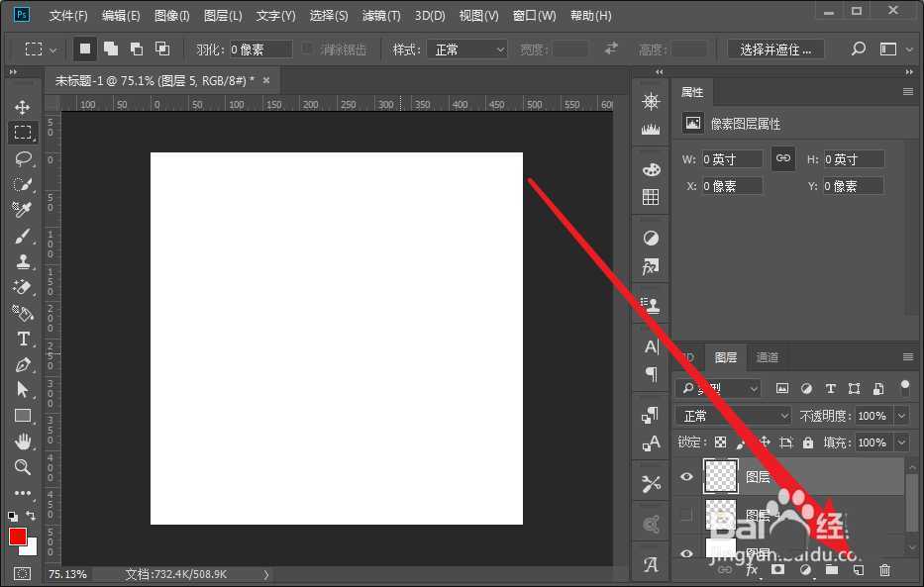Switch to the 通道 channels tab
This screenshot has width=924, height=587.
click(x=768, y=357)
